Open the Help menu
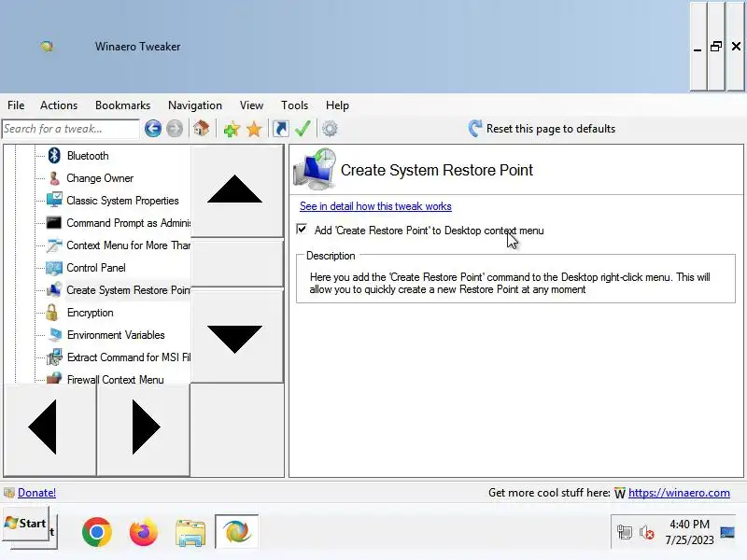 (x=337, y=105)
